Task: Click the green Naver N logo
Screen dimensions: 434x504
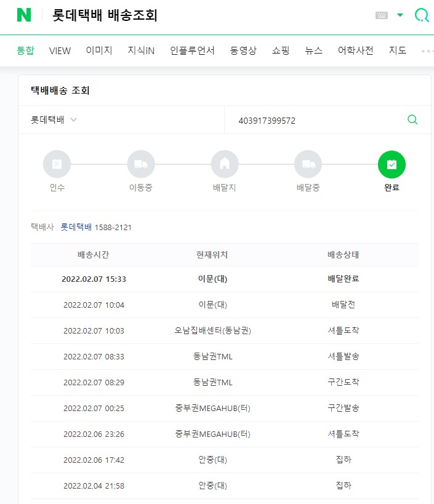Action: tap(24, 15)
